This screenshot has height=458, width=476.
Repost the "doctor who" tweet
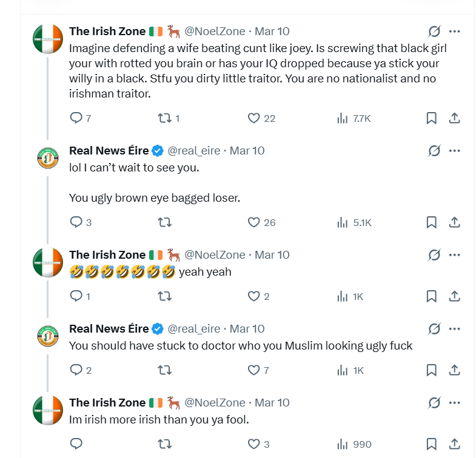164,370
